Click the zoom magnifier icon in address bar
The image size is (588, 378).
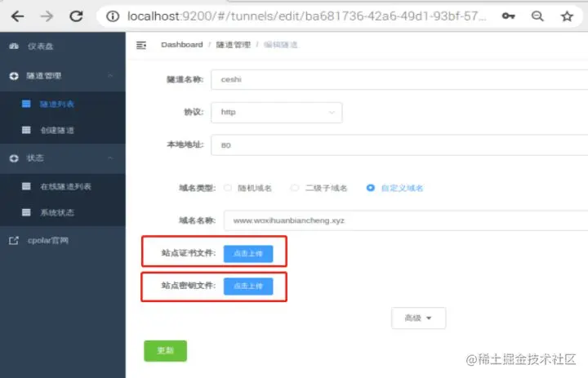[x=537, y=16]
